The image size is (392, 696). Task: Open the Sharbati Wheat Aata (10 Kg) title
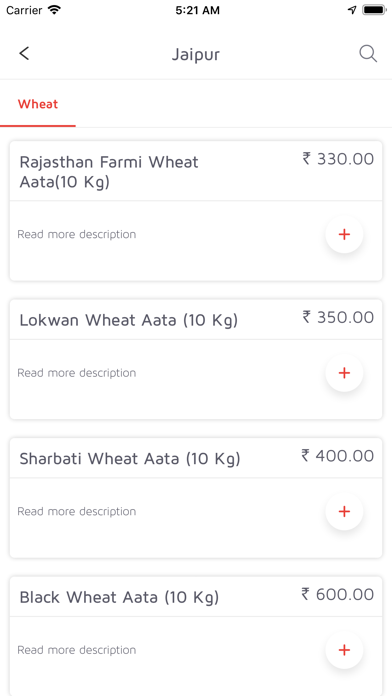[130, 459]
